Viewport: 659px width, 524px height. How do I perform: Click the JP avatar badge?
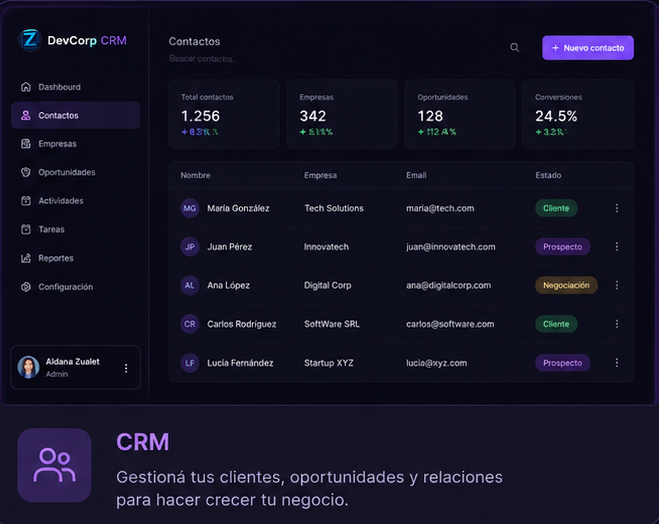coord(190,247)
